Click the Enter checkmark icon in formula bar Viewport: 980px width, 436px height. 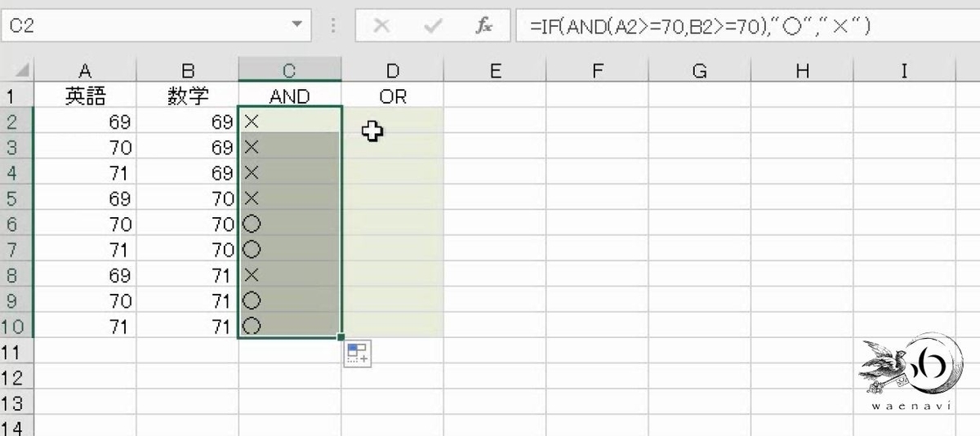[433, 26]
